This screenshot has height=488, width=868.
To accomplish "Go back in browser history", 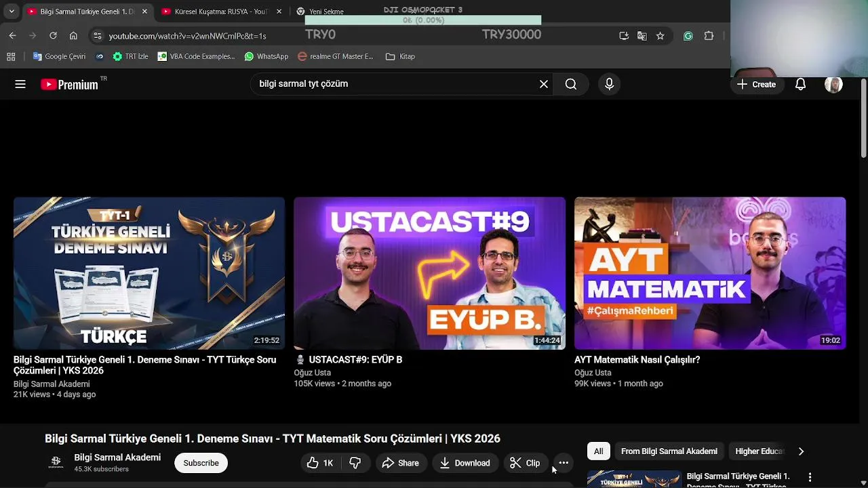I will point(12,36).
